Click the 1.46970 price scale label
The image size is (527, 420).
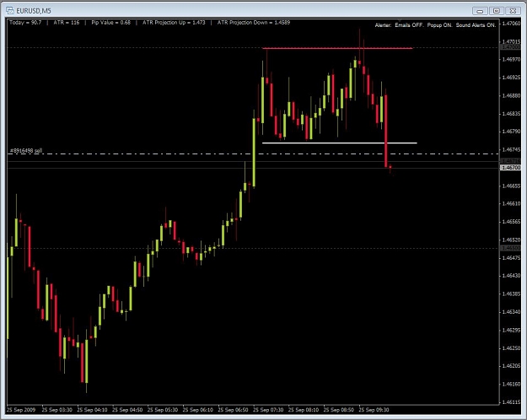(511, 60)
